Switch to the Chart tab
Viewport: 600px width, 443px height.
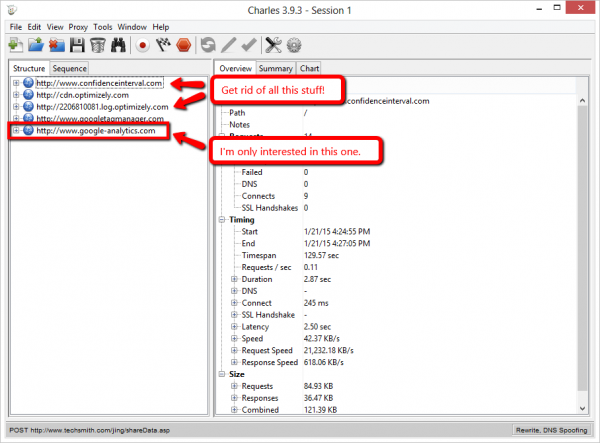tap(309, 68)
